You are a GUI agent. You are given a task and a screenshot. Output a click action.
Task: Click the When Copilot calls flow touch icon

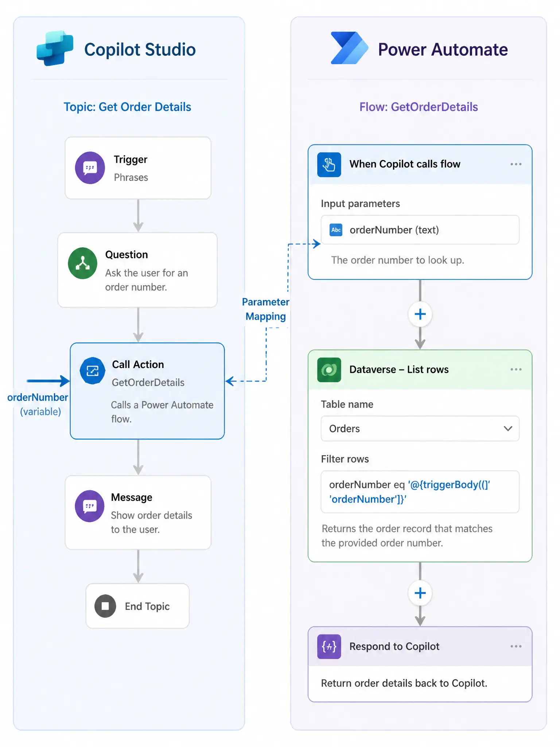pyautogui.click(x=329, y=165)
